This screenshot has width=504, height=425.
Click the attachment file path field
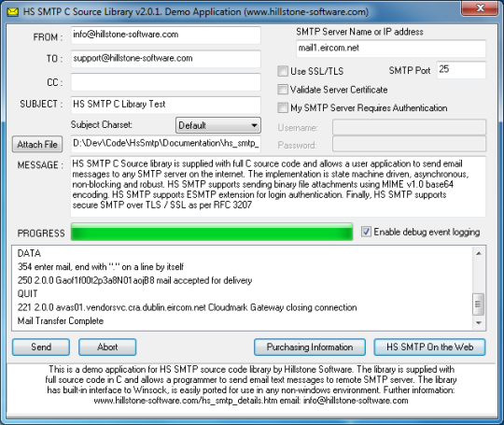tap(165, 144)
